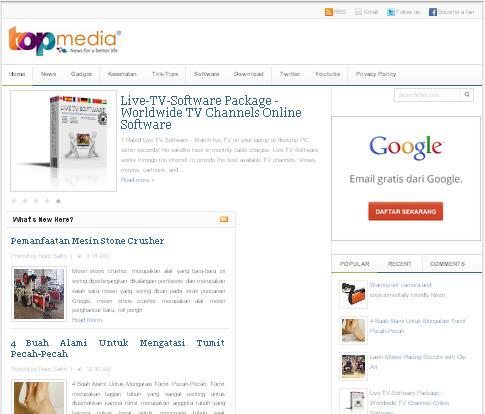The height and width of the screenshot is (414, 485).
Task: Open the Trik-Tips menu item
Action: click(165, 74)
